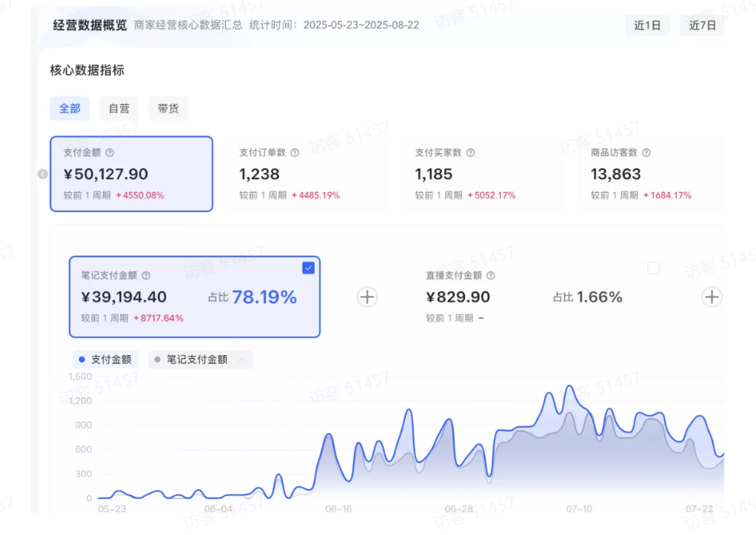
Task: Remove the 笔记支付金额 legend chip via its ×
Action: [242, 360]
